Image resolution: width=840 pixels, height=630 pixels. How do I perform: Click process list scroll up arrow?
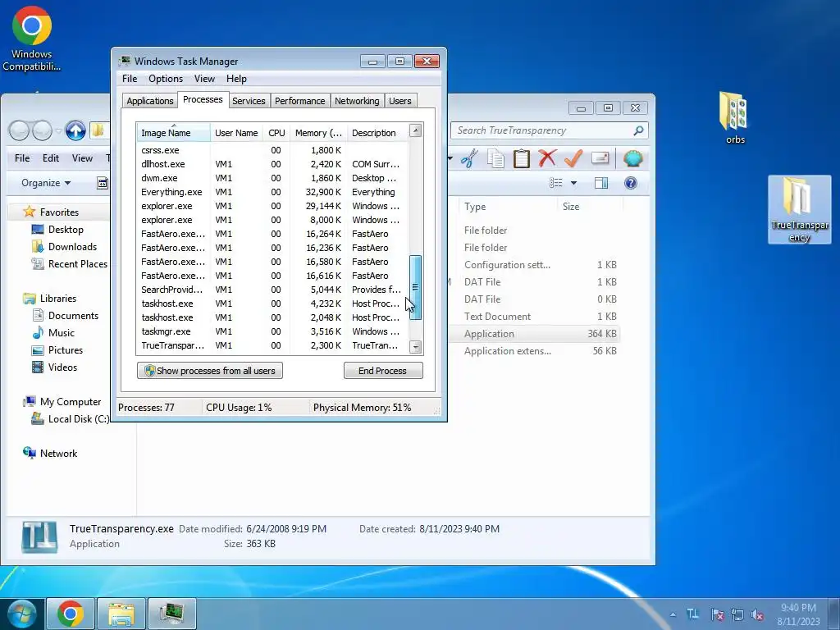(415, 130)
